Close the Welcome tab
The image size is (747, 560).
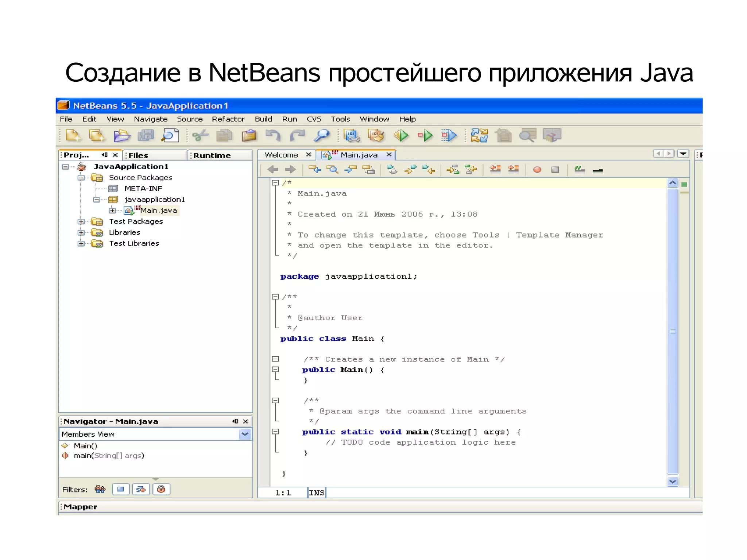(309, 155)
